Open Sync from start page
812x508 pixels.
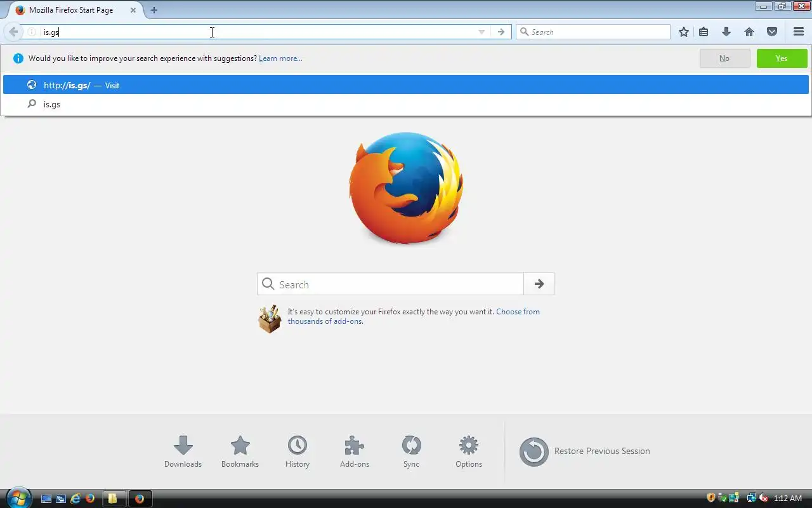point(411,452)
